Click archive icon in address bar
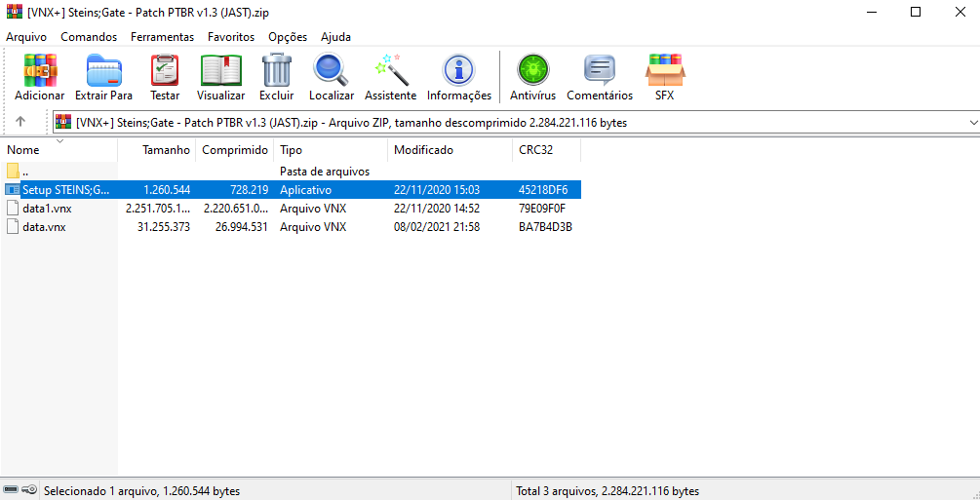The image size is (980, 500). [63, 122]
